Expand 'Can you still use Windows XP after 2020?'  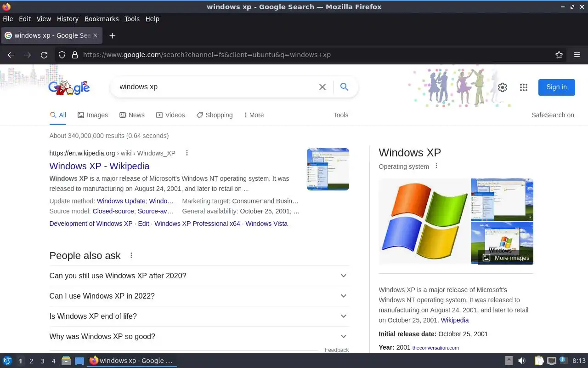pyautogui.click(x=199, y=276)
